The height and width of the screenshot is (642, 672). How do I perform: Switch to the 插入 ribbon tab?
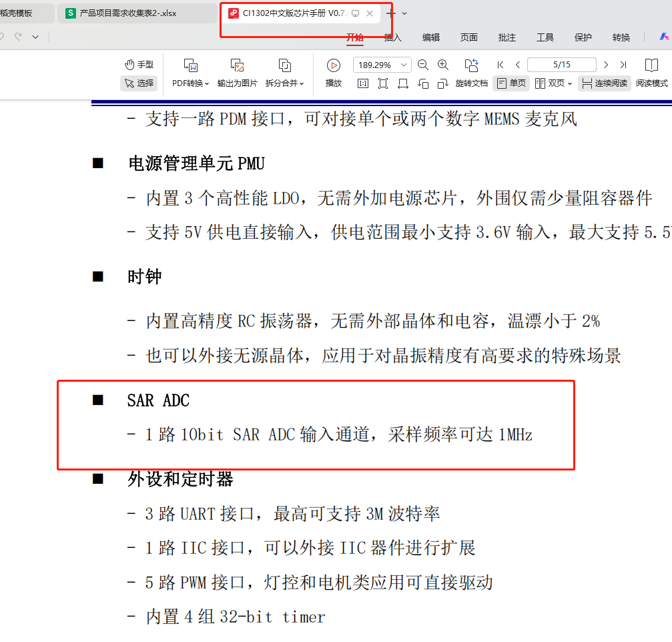(x=393, y=37)
